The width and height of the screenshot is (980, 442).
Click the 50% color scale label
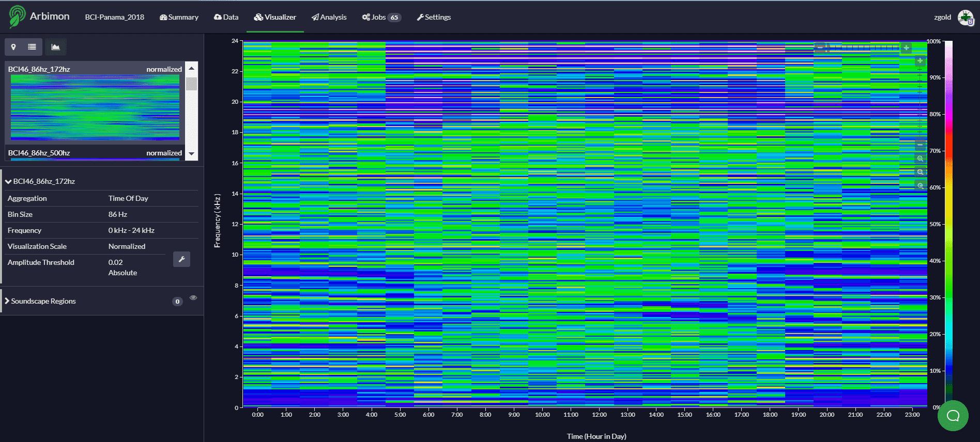[935, 224]
